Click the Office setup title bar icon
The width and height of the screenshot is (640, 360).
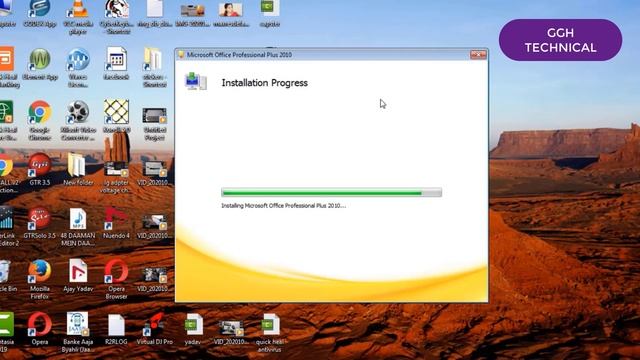click(181, 55)
